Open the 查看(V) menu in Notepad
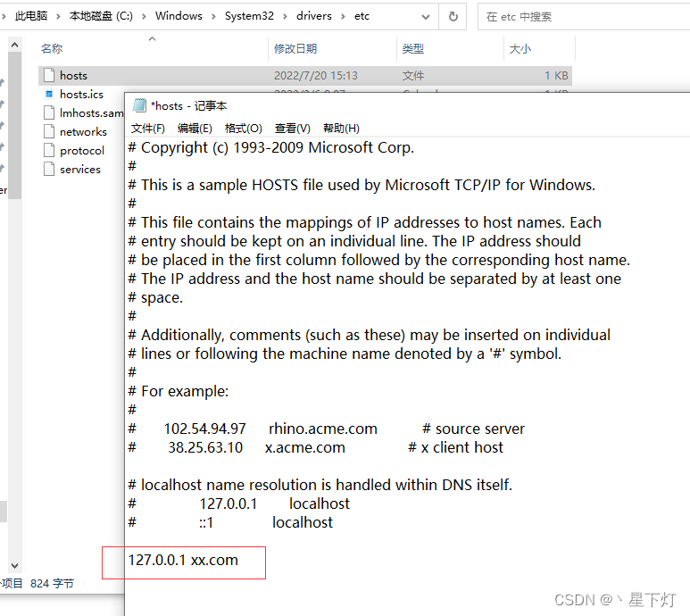This screenshot has width=690, height=616. tap(293, 129)
